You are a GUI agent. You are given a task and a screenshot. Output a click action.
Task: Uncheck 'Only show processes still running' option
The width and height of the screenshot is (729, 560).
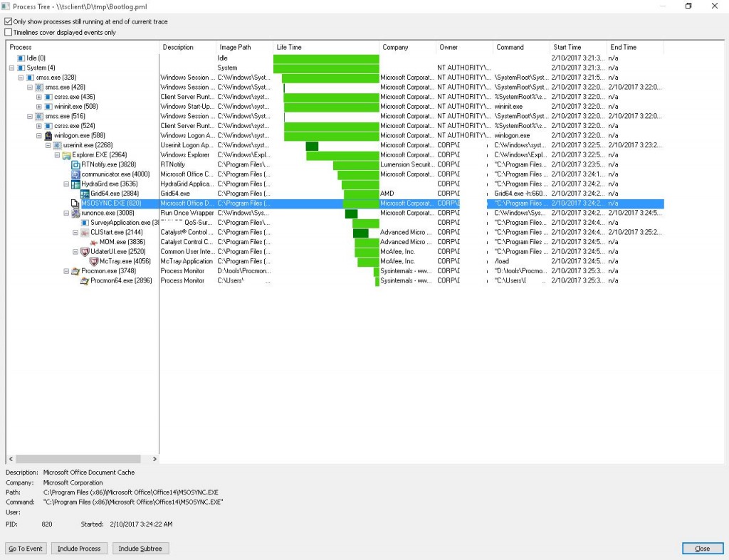click(x=6, y=21)
